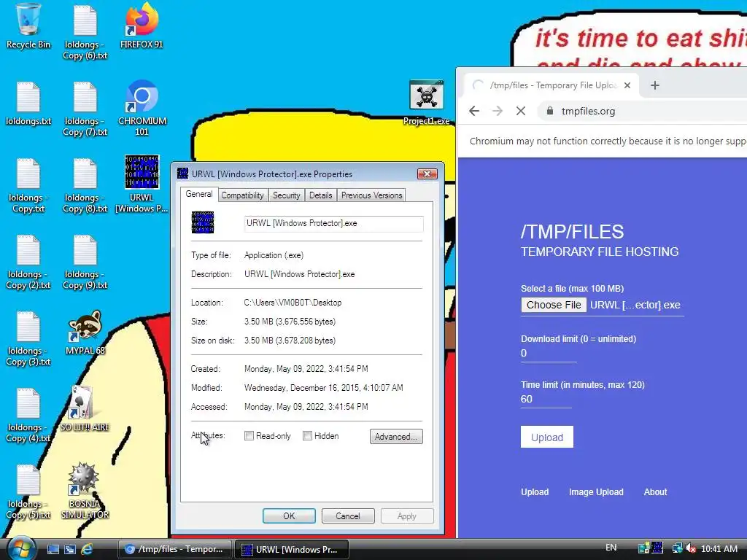Screen dimensions: 747x560
Task: Select loldongs - Copy (9).txt file
Action: tap(85, 262)
